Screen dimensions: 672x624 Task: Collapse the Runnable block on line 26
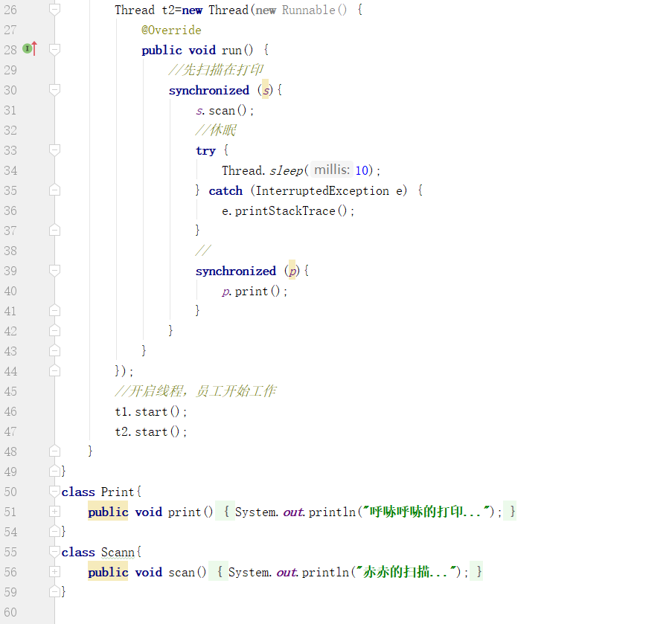point(54,10)
